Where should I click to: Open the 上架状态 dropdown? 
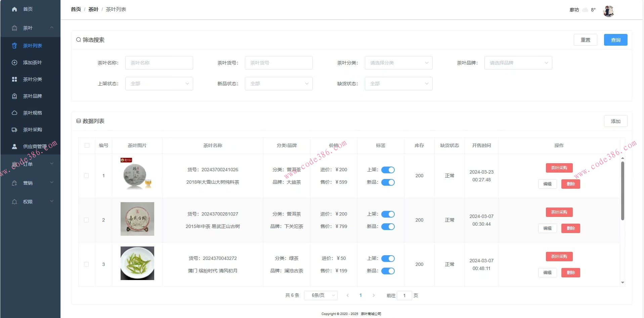click(159, 84)
